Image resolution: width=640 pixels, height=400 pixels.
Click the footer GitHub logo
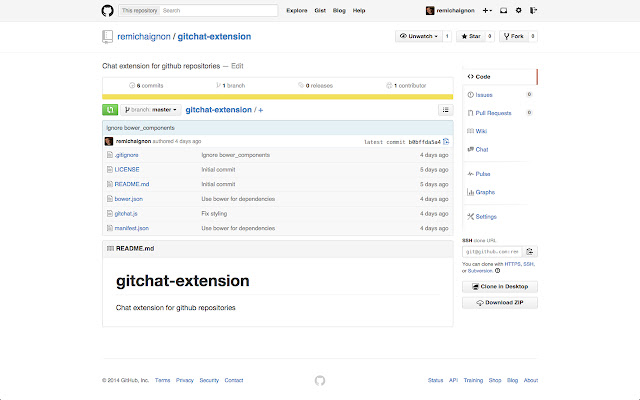(x=320, y=380)
